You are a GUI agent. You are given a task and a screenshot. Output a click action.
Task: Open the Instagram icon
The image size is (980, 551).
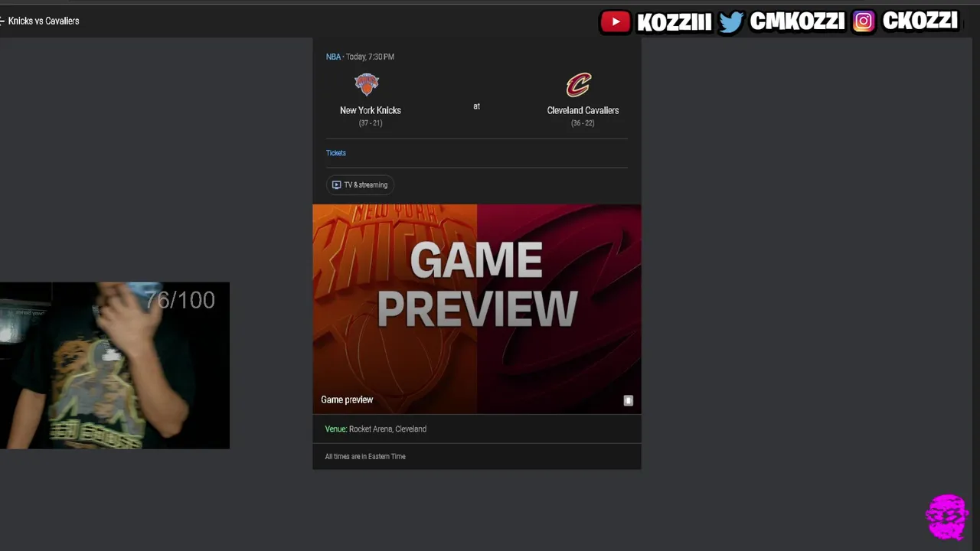863,21
